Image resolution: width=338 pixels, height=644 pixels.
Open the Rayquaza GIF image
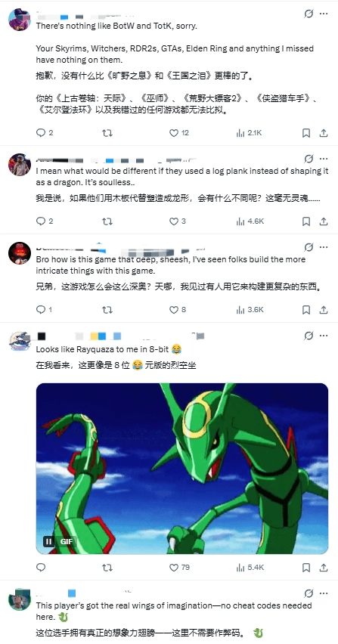point(182,469)
